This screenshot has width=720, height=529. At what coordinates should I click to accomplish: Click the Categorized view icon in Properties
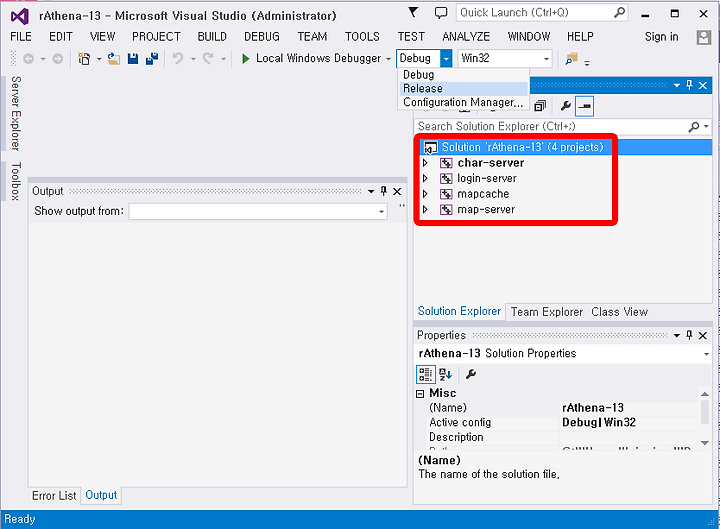click(x=425, y=374)
